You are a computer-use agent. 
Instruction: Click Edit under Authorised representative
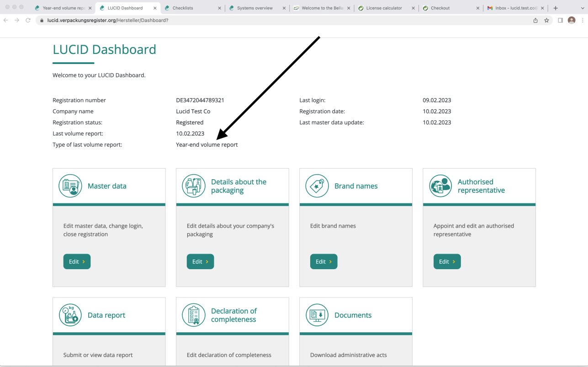[x=447, y=261]
